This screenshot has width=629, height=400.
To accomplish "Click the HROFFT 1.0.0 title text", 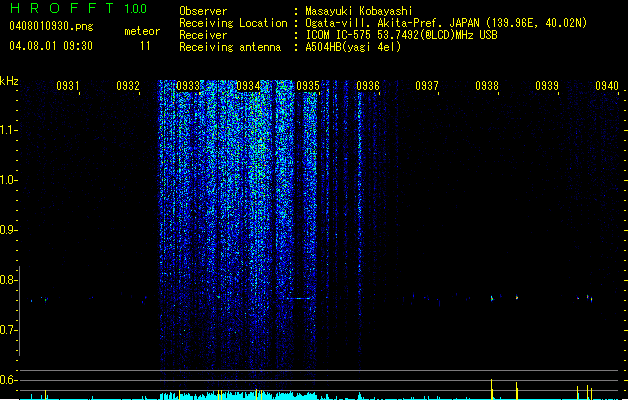I will [x=79, y=8].
